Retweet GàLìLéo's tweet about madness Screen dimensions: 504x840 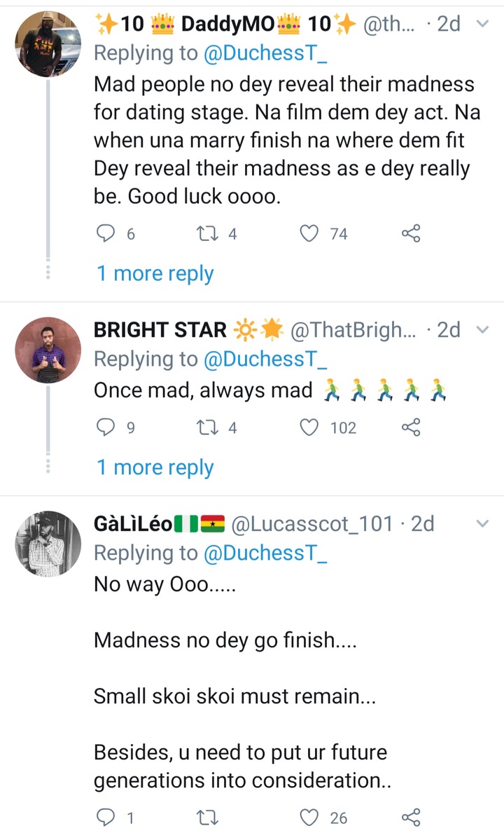click(x=209, y=817)
